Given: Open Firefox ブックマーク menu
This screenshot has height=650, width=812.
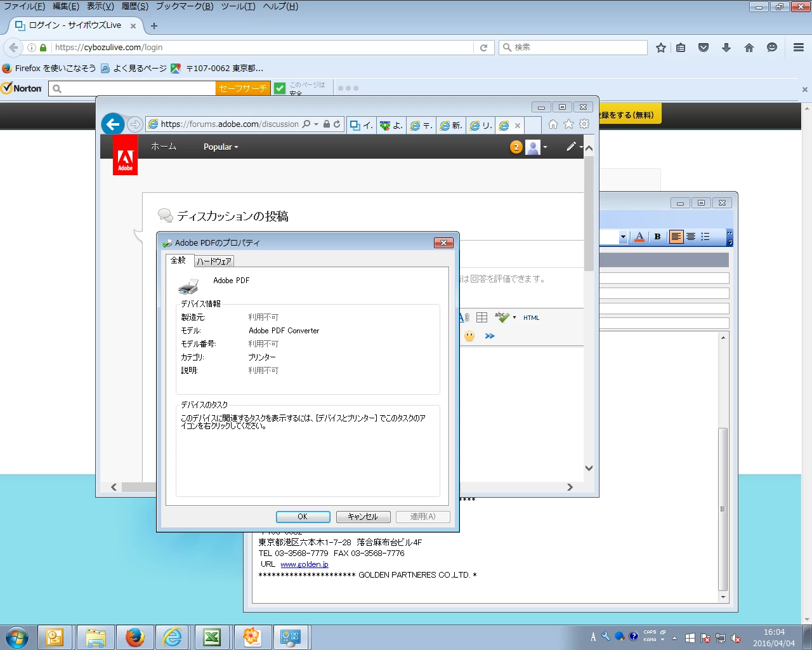Looking at the screenshot, I should 185,6.
